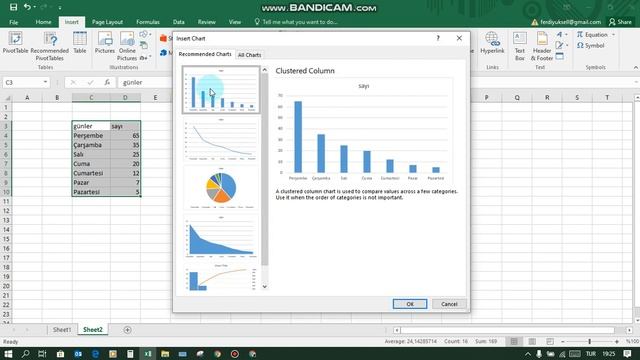Open the Review ribbon tab

tap(207, 22)
